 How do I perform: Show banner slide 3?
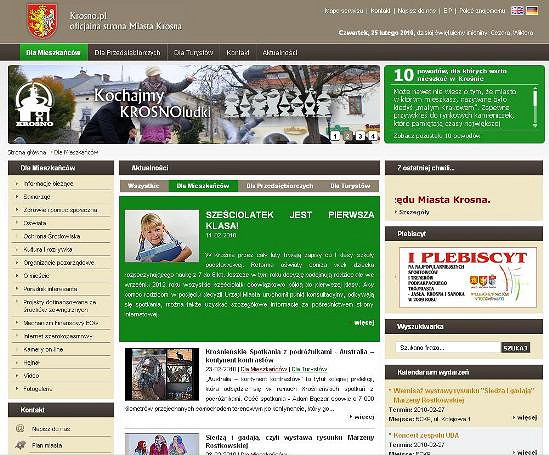point(360,136)
